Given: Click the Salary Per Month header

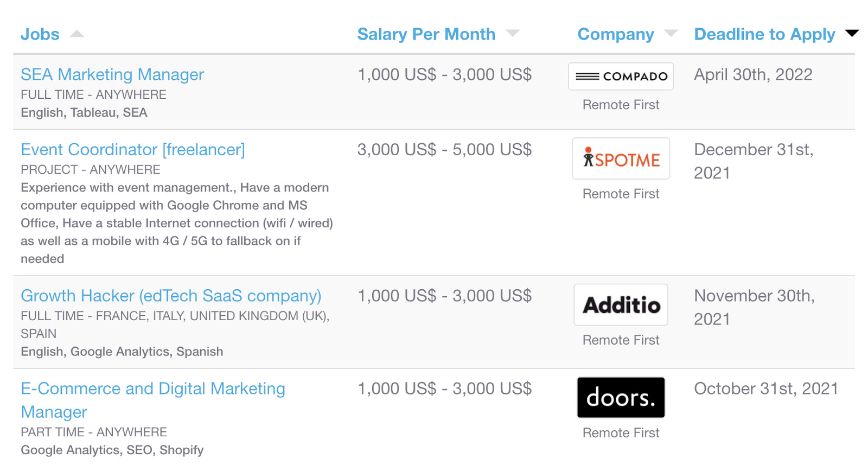Looking at the screenshot, I should [426, 34].
